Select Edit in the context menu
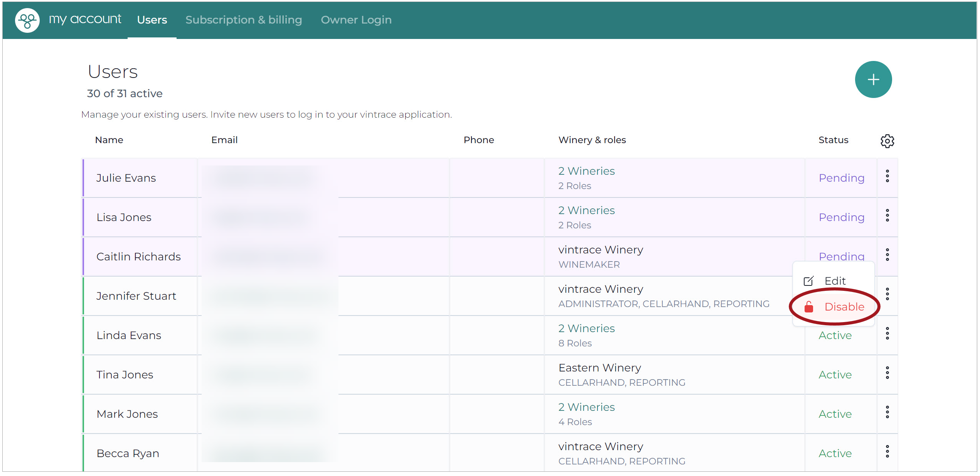Image resolution: width=980 pixels, height=476 pixels. click(x=834, y=281)
